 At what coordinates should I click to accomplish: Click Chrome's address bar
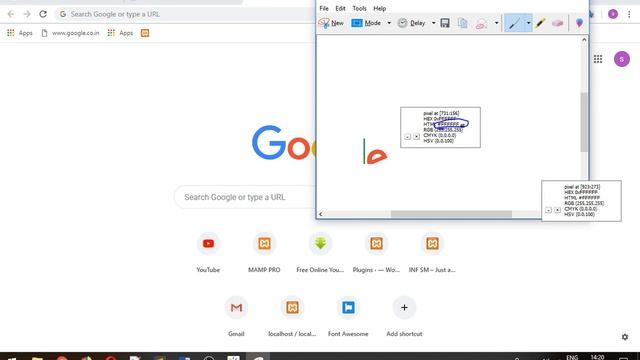click(186, 14)
